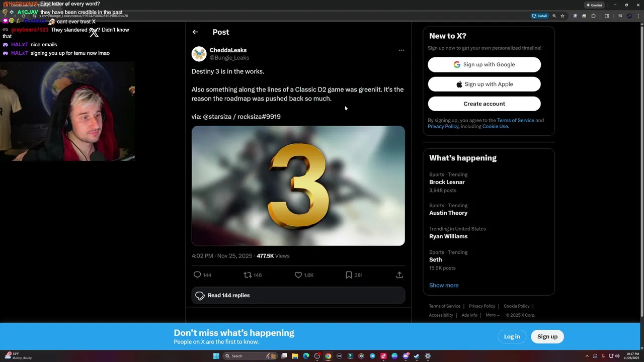Open the Chrome three-dot menu

(x=638, y=16)
